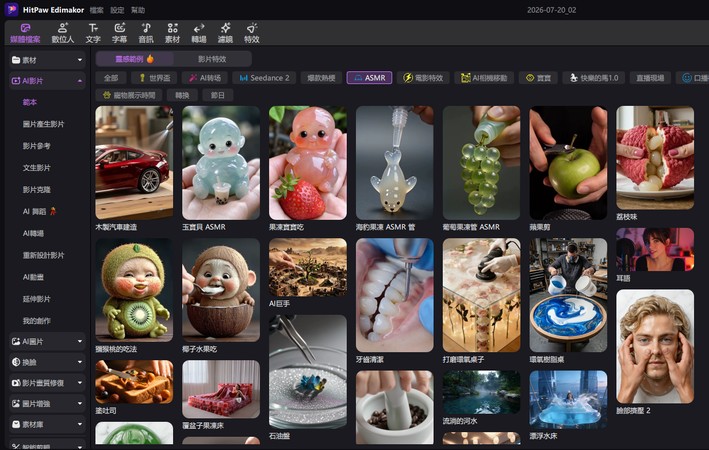Expand the 素材庫 section

pyautogui.click(x=47, y=424)
